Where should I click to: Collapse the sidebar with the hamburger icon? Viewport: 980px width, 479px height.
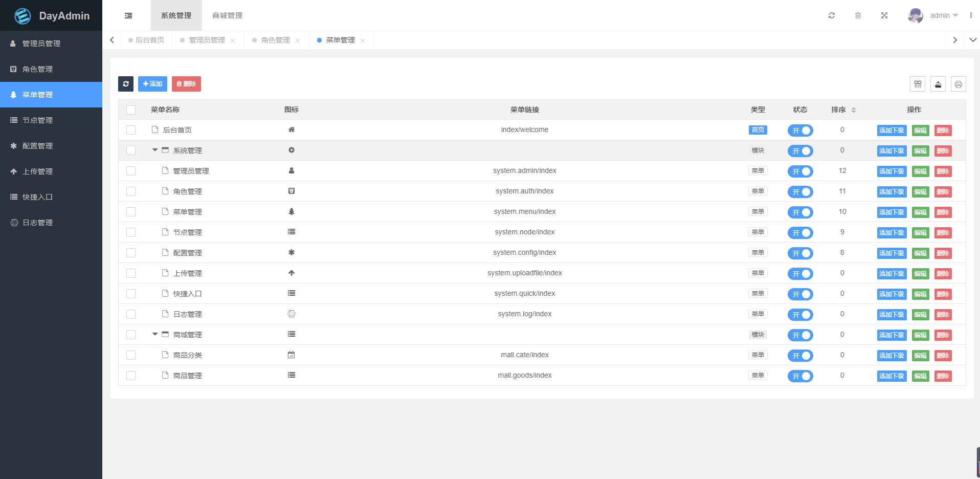tap(128, 16)
